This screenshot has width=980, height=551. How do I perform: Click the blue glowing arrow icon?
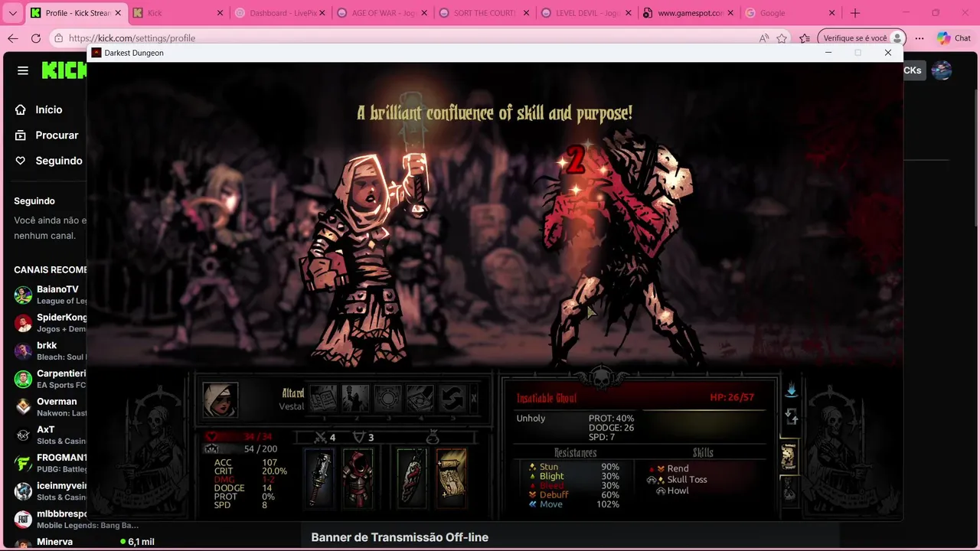(x=791, y=390)
